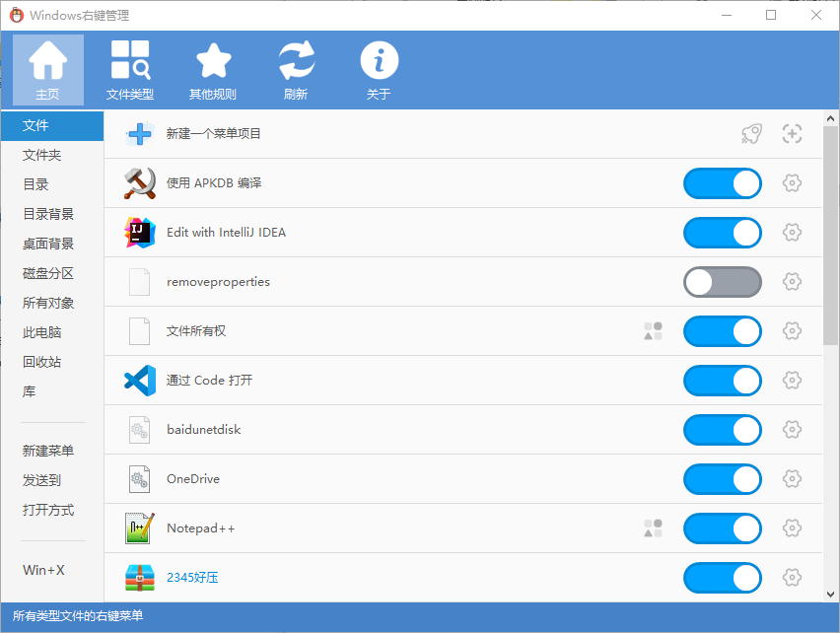Select 文件 in the sidebar
This screenshot has height=633, width=840.
coord(52,126)
